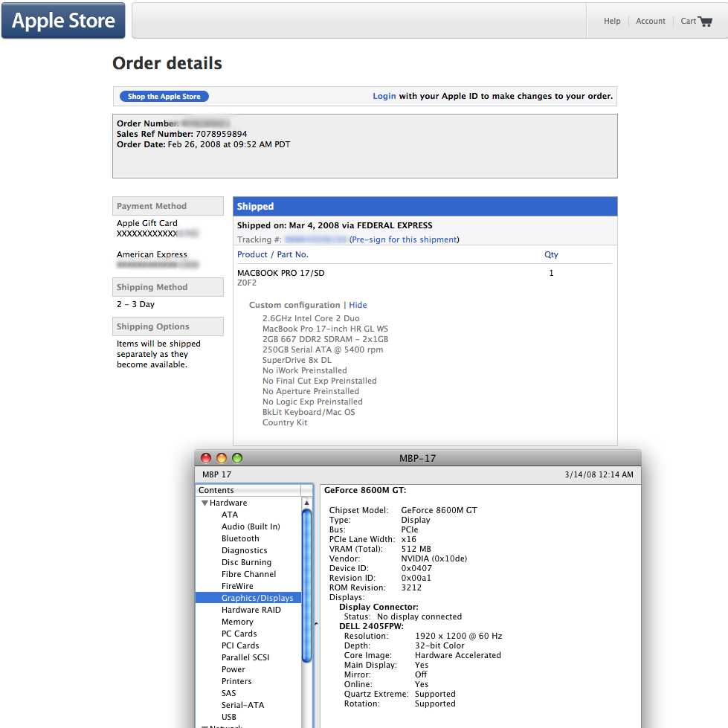Click the GeForce 8600M GT heading
Screen dimensions: 728x728
(x=365, y=490)
